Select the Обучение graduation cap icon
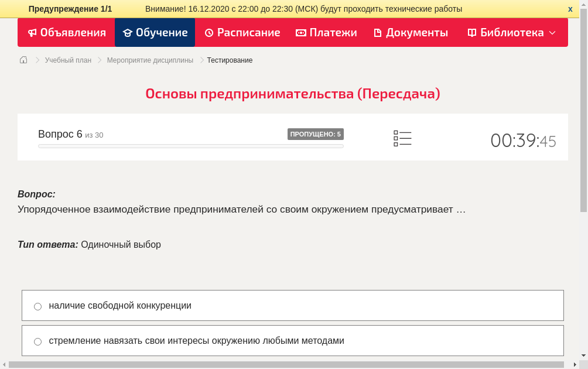 click(128, 33)
